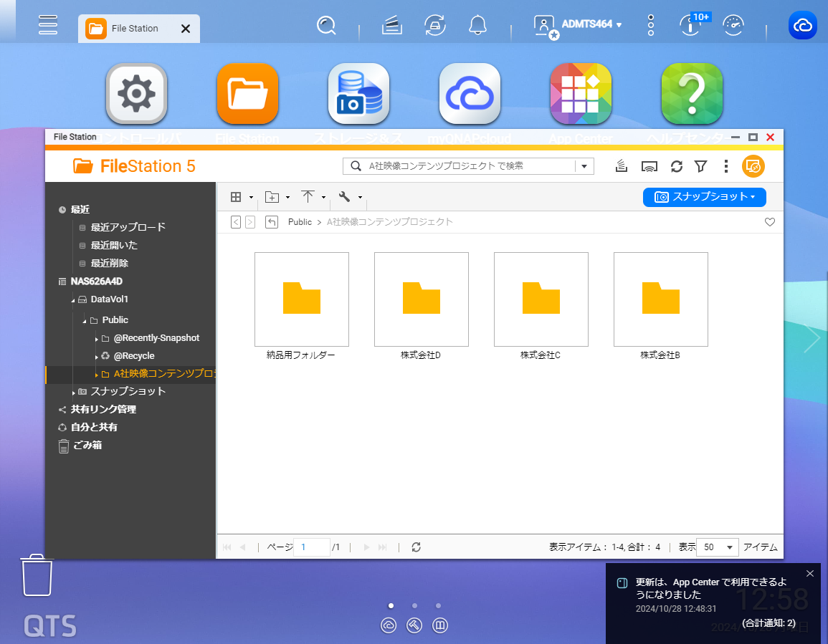The image size is (828, 644).
Task: Open Storage & Snapshots desktop icon
Action: coord(358,94)
